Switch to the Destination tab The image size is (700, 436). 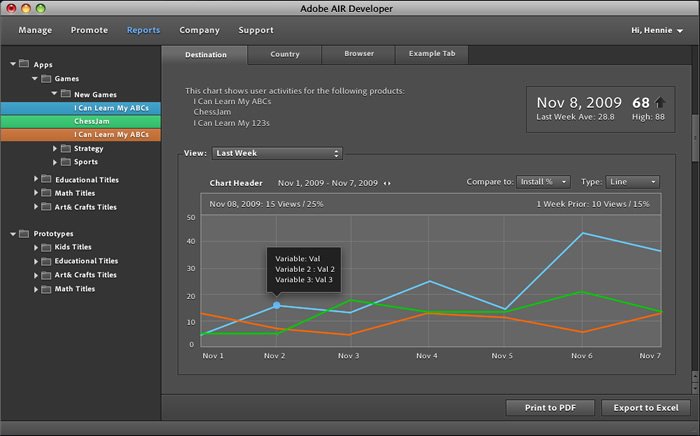point(205,54)
